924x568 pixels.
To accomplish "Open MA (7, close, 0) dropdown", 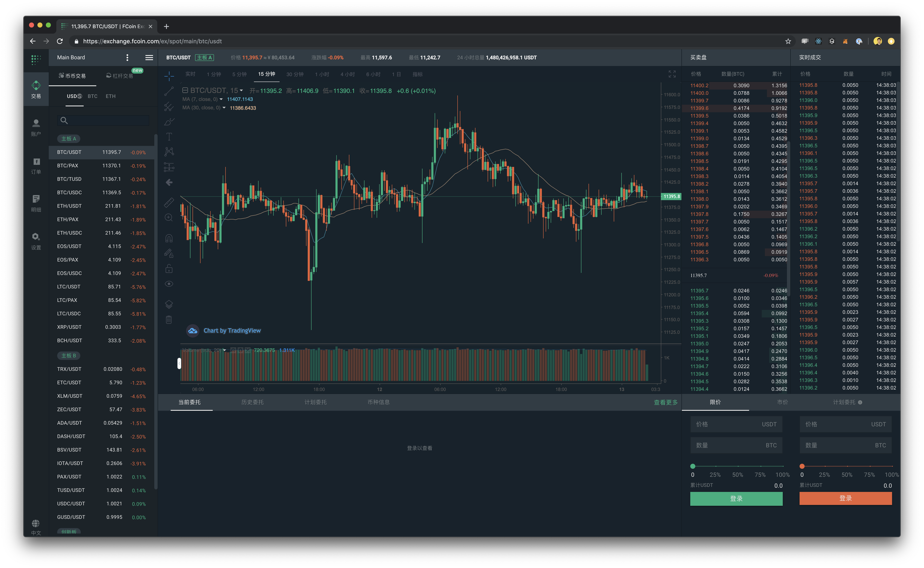I will tap(221, 99).
